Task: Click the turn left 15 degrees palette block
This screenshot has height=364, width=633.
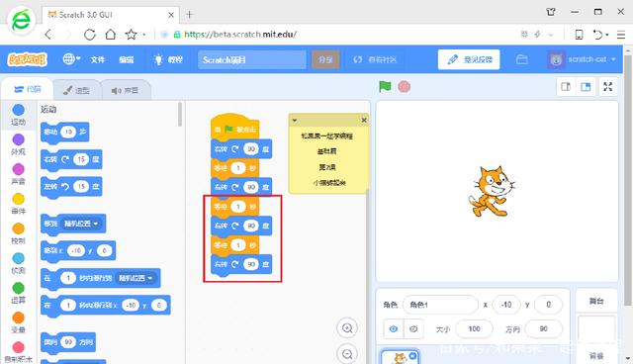Action: [x=71, y=186]
